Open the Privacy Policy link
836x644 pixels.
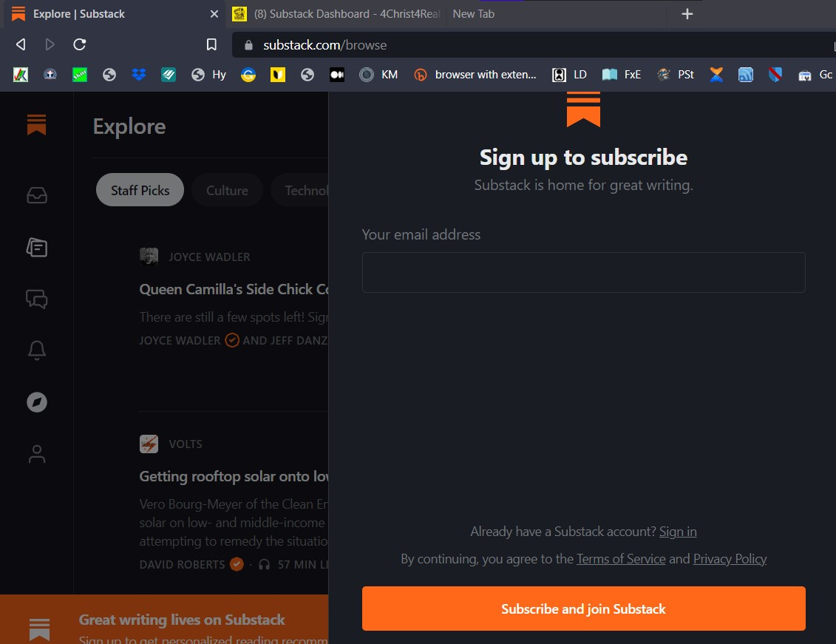(x=730, y=559)
